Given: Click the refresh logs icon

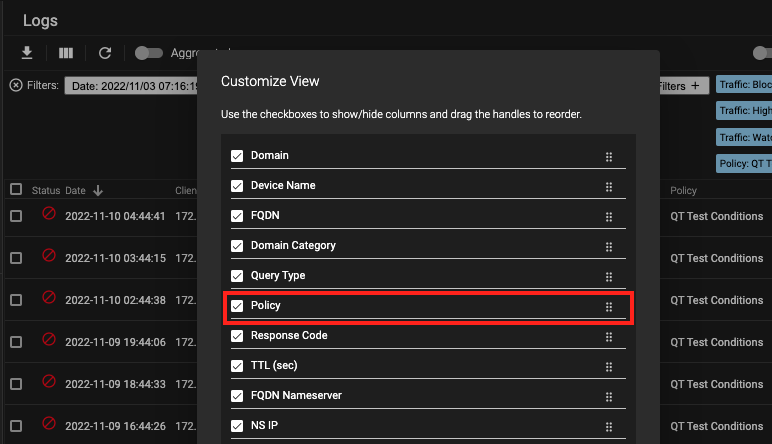Looking at the screenshot, I should tap(104, 53).
